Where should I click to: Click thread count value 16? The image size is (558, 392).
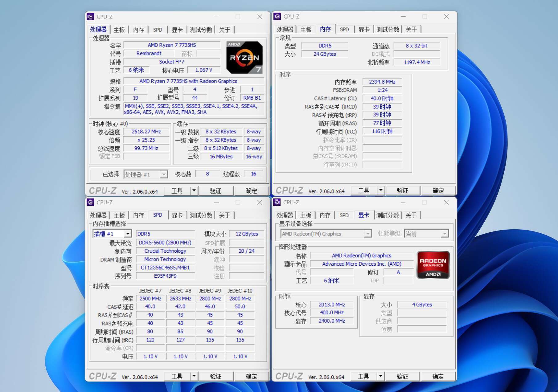tap(253, 174)
